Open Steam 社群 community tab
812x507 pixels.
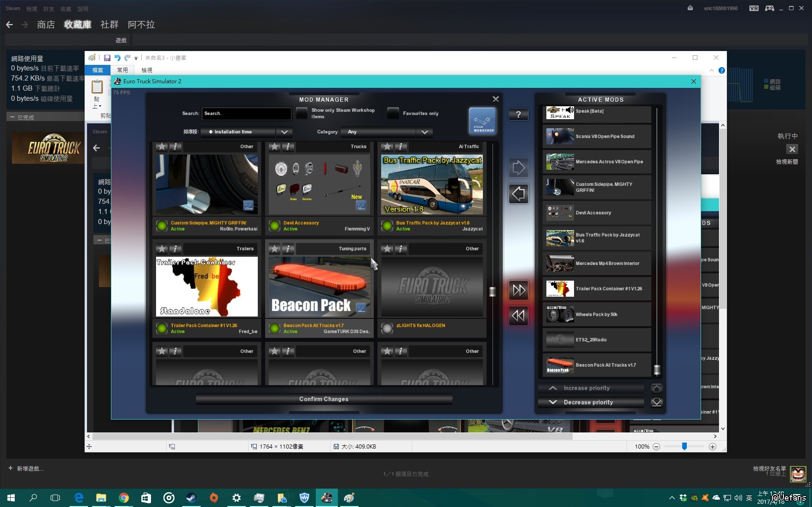[110, 24]
